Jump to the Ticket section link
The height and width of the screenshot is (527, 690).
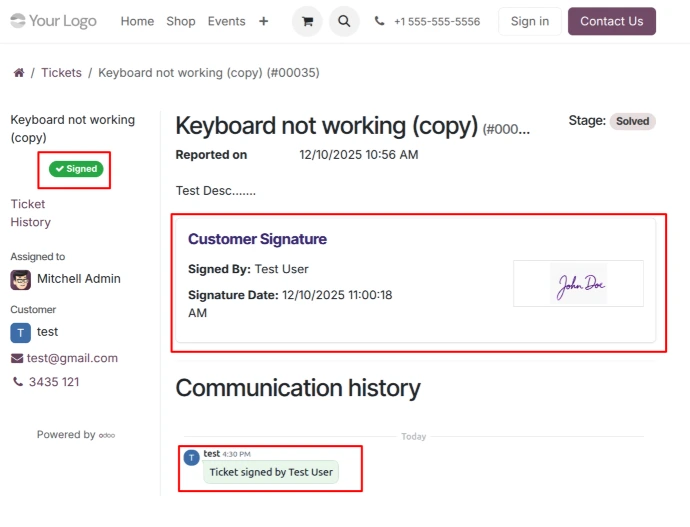coord(28,204)
